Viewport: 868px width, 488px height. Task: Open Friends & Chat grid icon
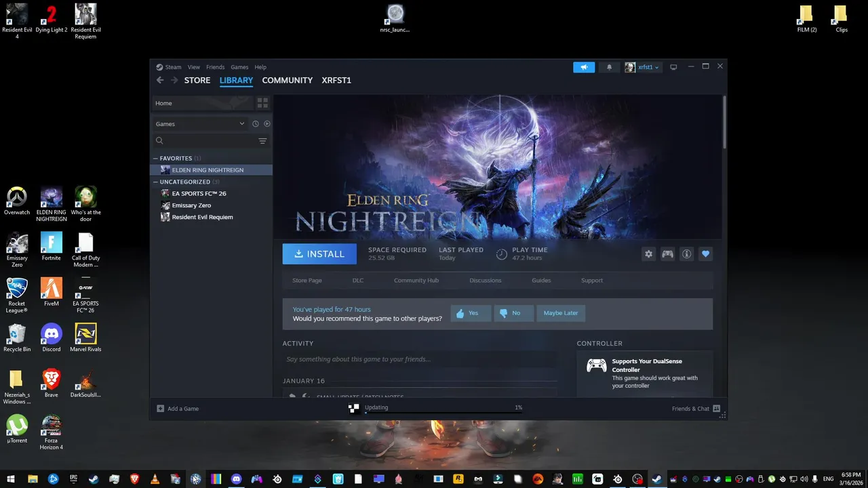pyautogui.click(x=717, y=409)
